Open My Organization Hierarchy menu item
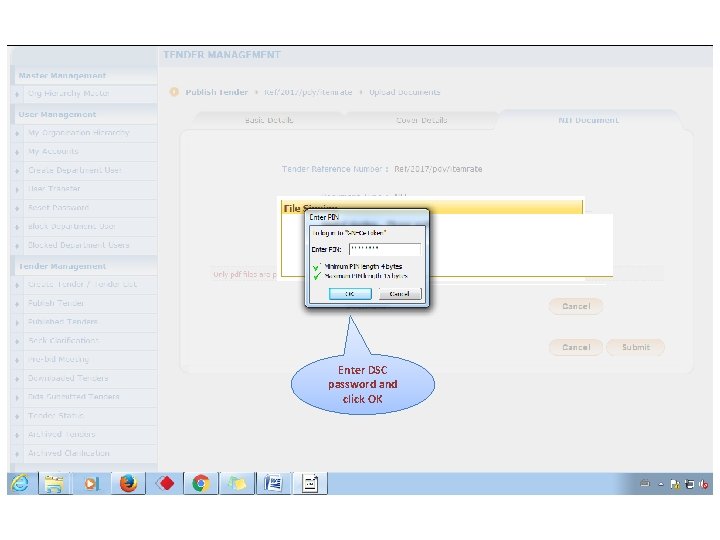The width and height of the screenshot is (720, 540). 79,133
